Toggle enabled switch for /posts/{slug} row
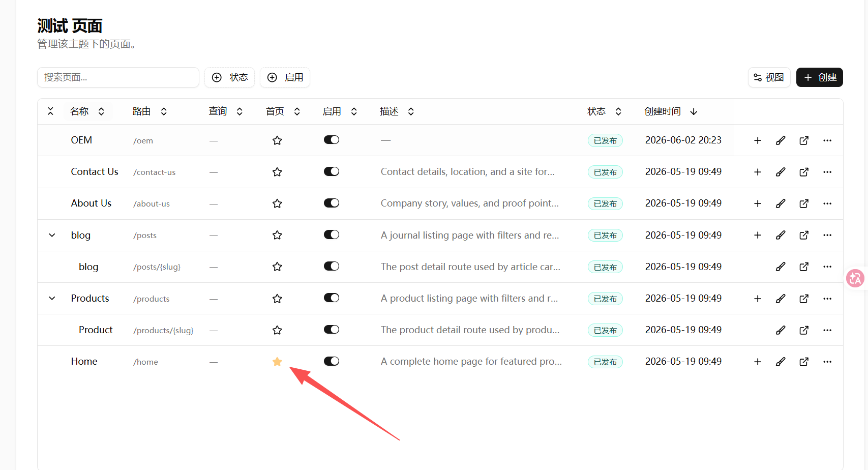The height and width of the screenshot is (470, 868). coord(332,266)
